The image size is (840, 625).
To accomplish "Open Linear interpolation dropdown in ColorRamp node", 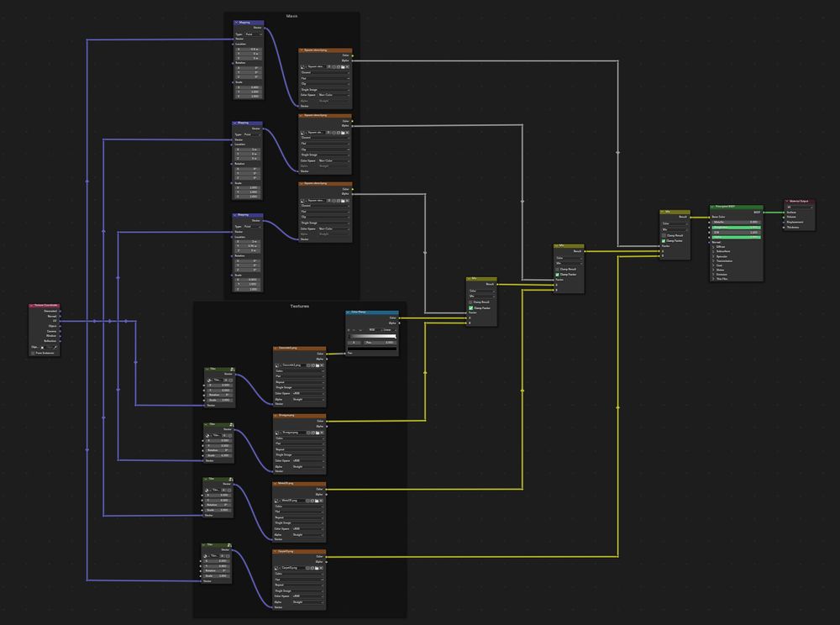I will click(x=388, y=330).
